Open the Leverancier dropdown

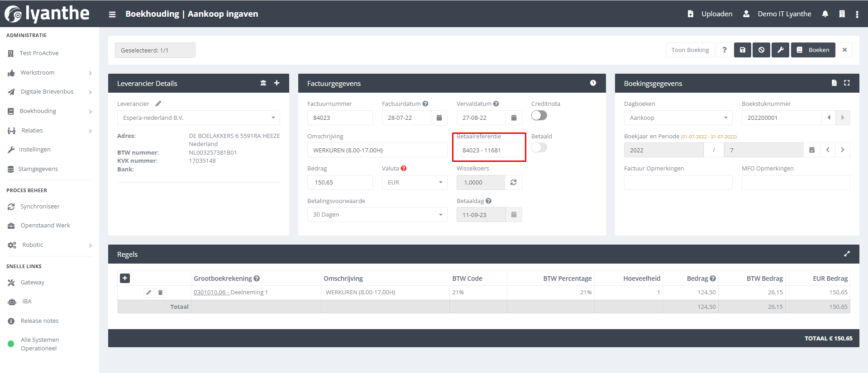coord(198,118)
